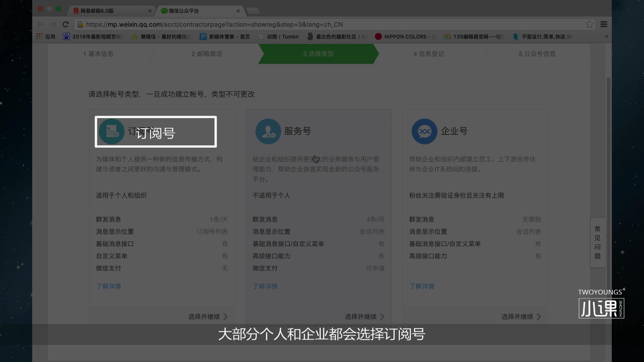Select the 订阅号 subscription account icon
This screenshot has width=644, height=362.
tap(112, 131)
